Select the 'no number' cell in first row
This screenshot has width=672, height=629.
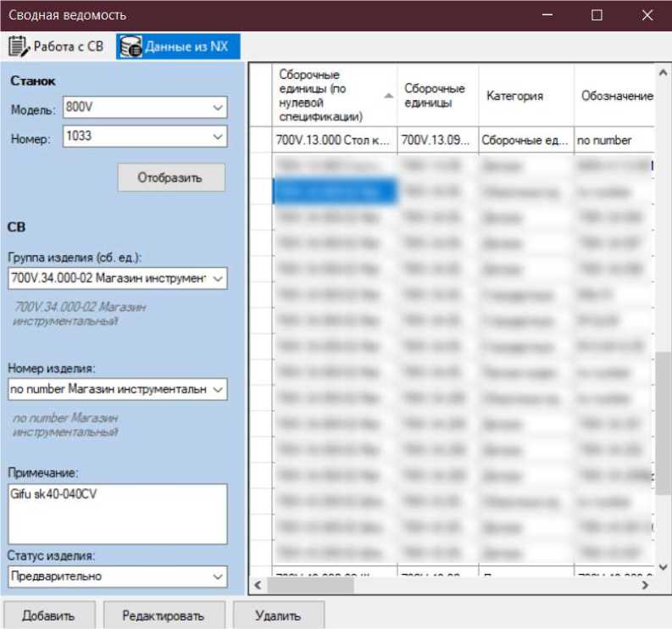614,140
